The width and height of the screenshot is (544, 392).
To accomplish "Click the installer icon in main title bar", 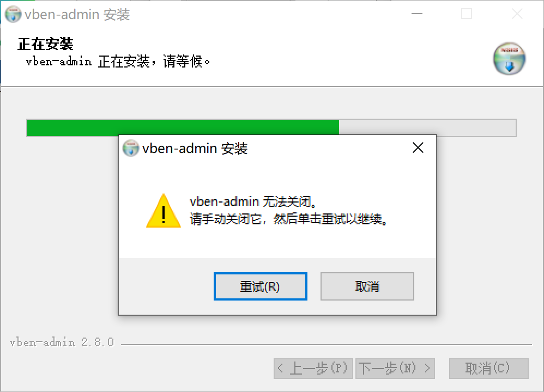I will (x=13, y=14).
